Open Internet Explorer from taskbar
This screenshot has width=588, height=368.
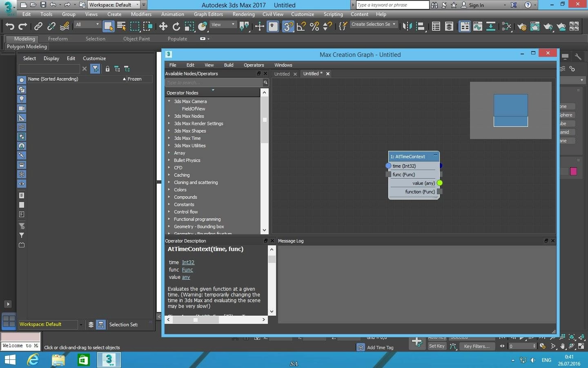point(33,360)
